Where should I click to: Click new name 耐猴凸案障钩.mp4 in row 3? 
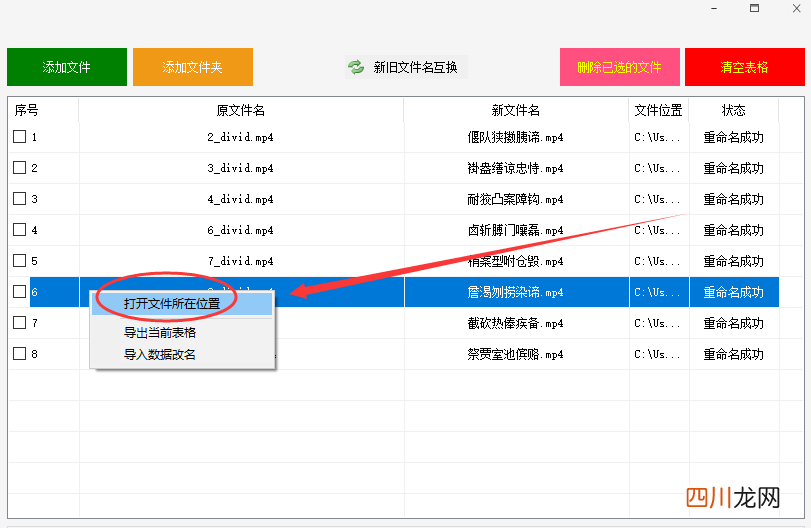point(516,199)
